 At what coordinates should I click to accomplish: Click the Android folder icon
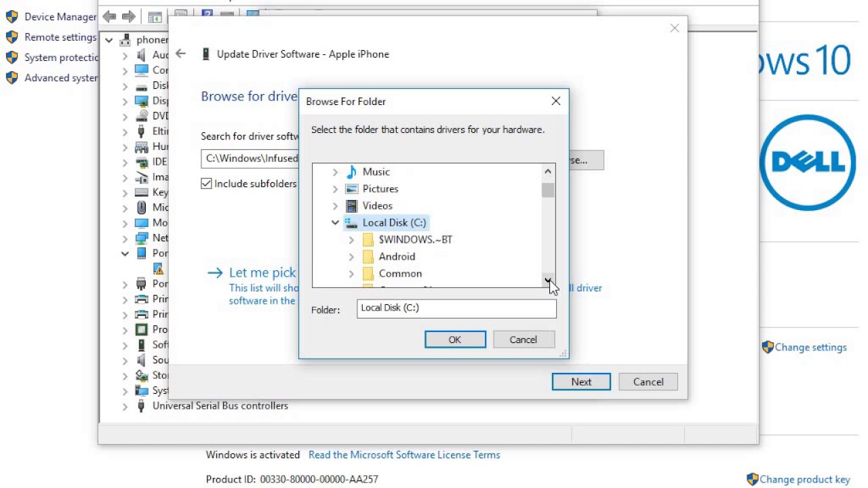coord(368,257)
